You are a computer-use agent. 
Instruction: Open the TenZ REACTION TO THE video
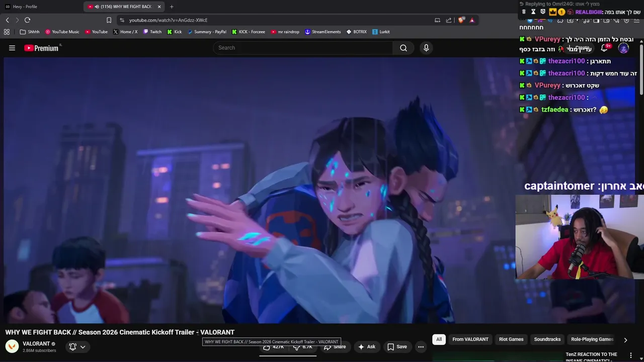pos(591,356)
